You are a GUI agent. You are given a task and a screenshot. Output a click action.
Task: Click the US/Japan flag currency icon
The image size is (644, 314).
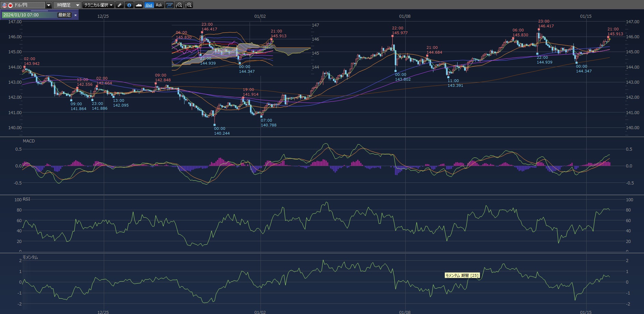8,5
